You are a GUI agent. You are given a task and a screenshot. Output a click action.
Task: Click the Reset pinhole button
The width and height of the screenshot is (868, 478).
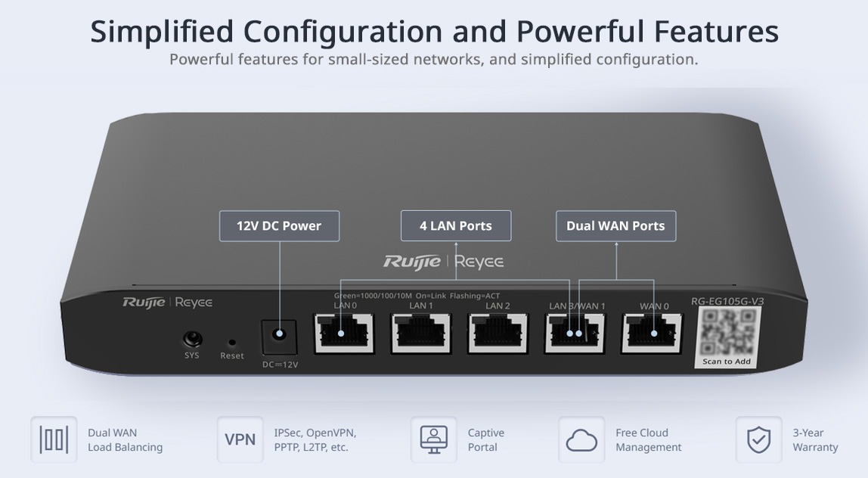[x=232, y=343]
